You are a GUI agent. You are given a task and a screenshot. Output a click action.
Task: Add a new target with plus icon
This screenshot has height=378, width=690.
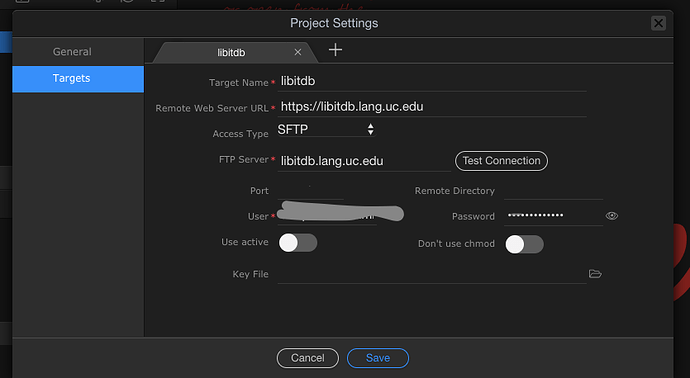[x=335, y=50]
